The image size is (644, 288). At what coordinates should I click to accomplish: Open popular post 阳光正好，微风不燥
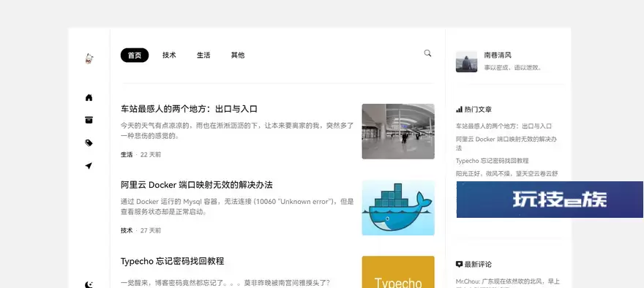pyautogui.click(x=507, y=174)
